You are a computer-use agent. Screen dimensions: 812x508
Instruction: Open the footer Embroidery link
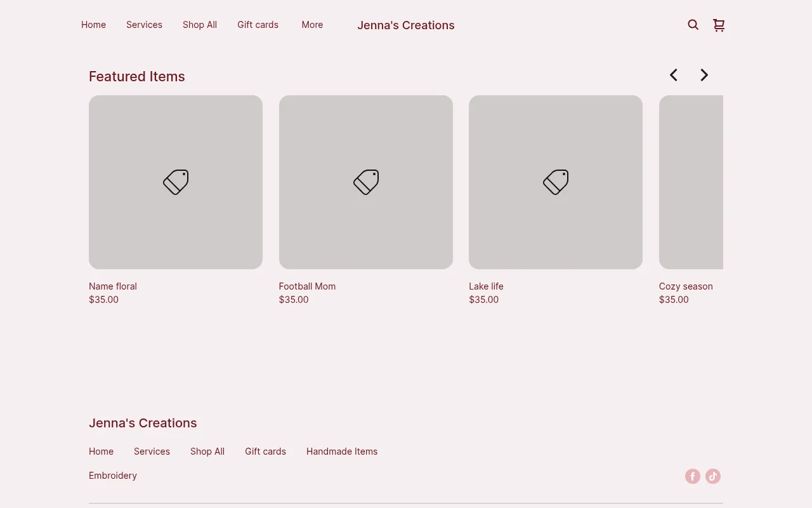pos(113,476)
